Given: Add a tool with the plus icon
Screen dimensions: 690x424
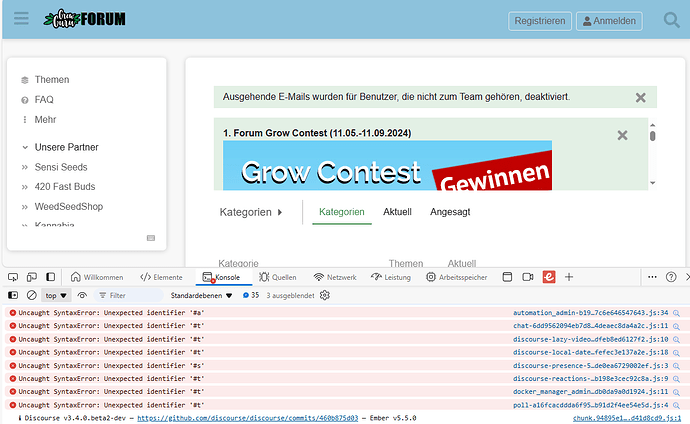Looking at the screenshot, I should click(569, 277).
